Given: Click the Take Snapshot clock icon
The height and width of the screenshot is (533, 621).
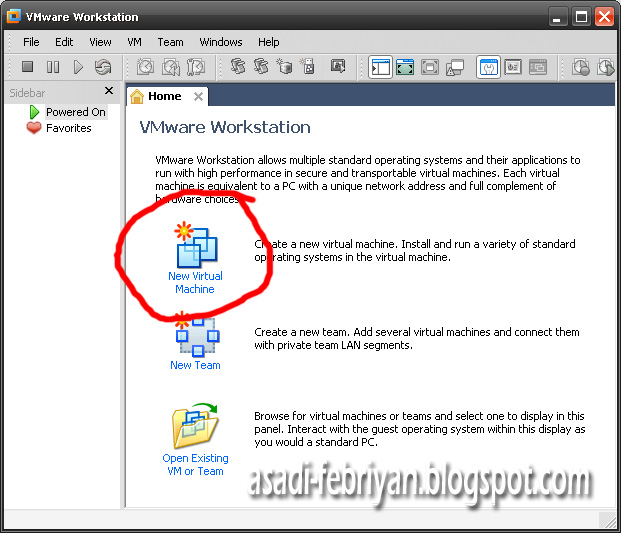Looking at the screenshot, I should point(145,67).
